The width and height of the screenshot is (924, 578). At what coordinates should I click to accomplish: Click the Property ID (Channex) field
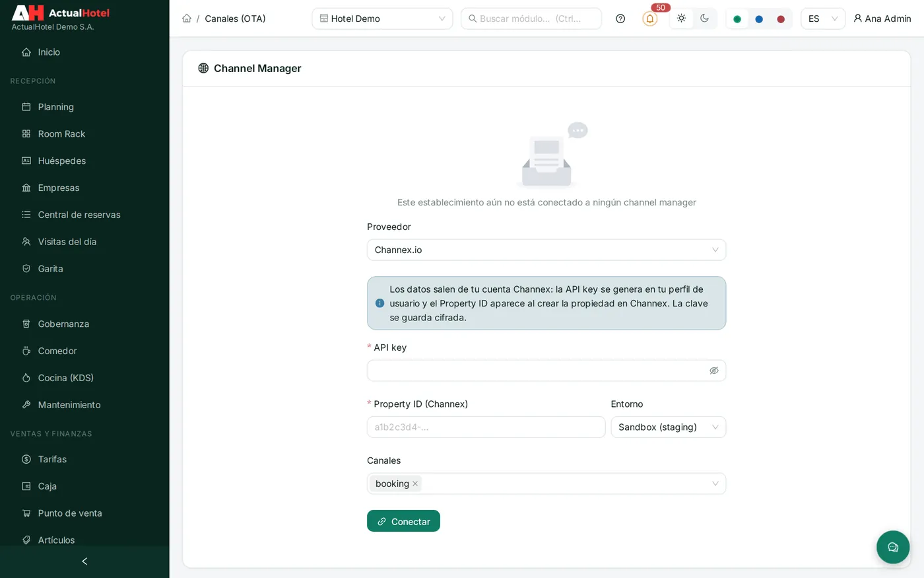click(486, 427)
